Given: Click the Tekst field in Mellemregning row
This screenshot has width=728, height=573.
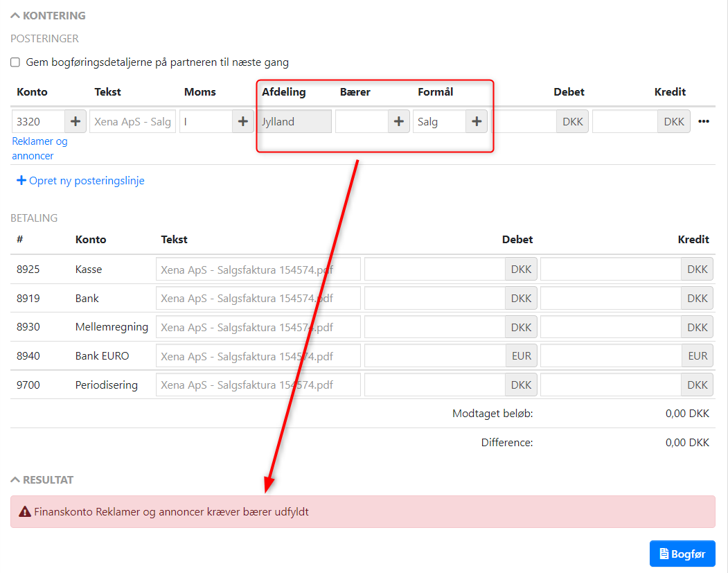Looking at the screenshot, I should 258,327.
